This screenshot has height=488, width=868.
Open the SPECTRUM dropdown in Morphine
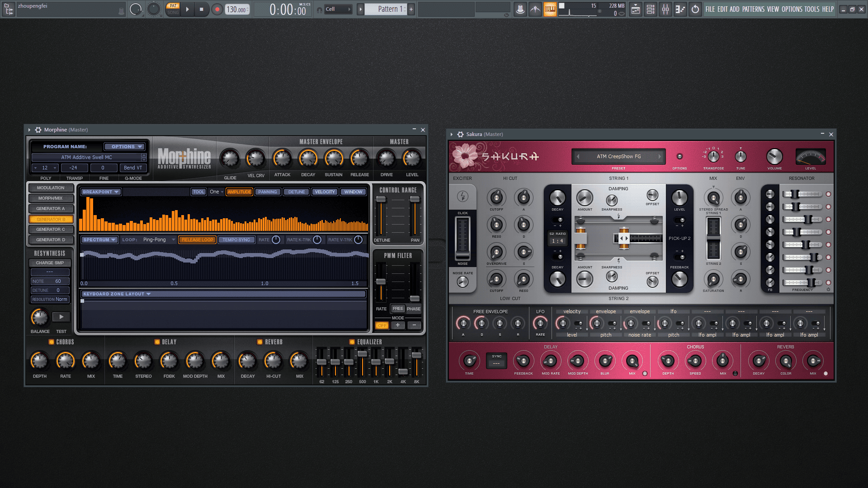click(99, 240)
